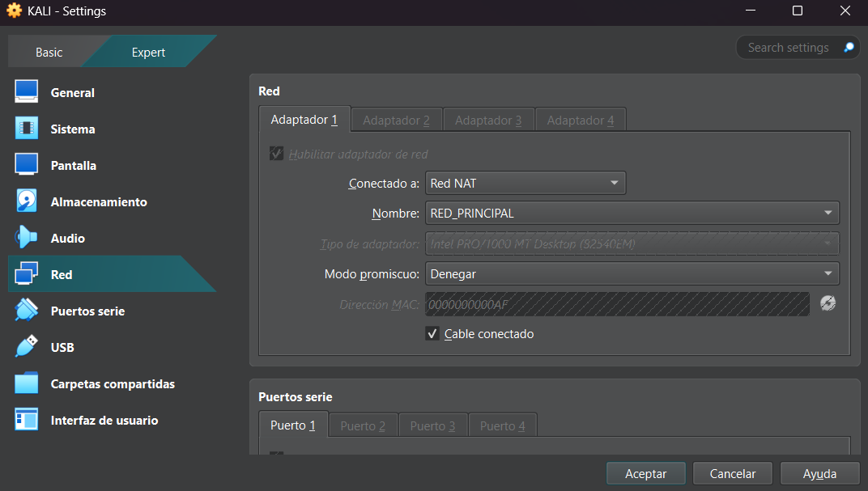Expand the Modo promiscuo dropdown
The image size is (868, 491).
click(x=632, y=274)
